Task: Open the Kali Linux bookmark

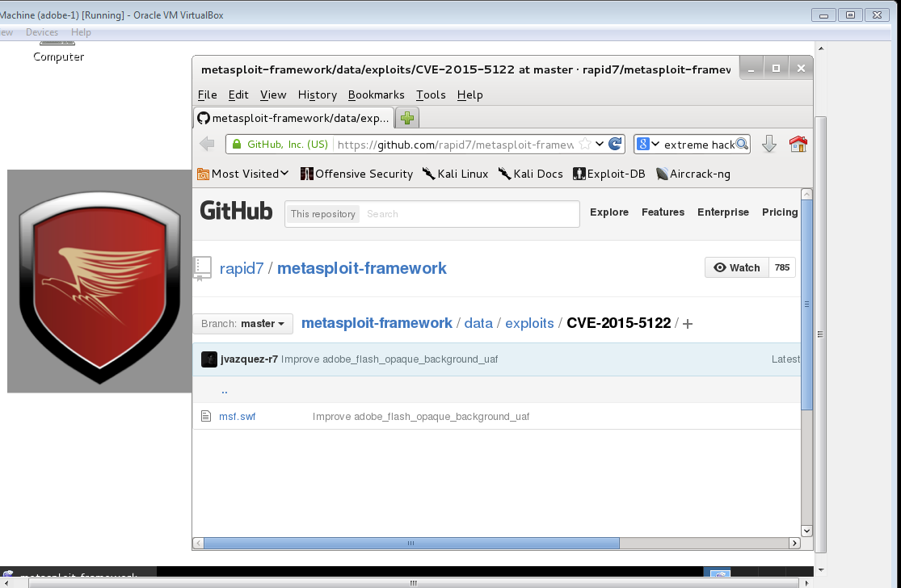Action: (x=455, y=174)
